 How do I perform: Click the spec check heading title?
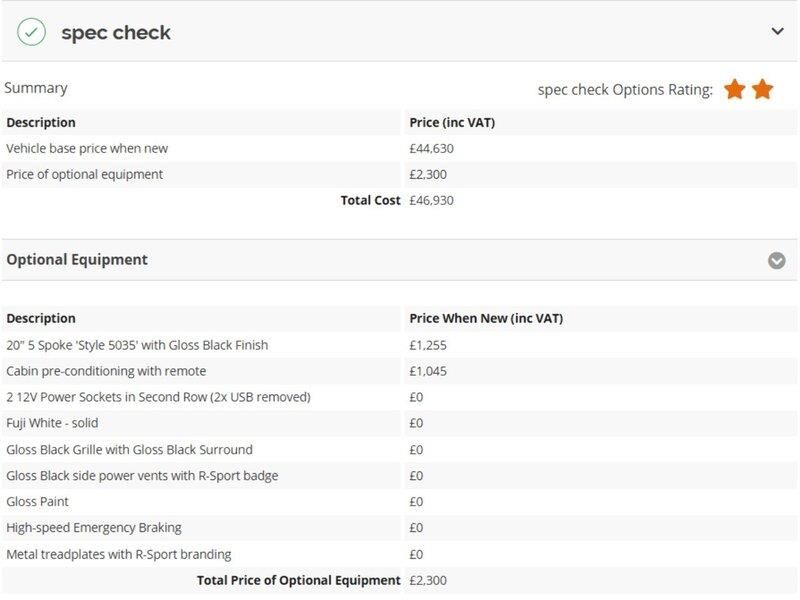pyautogui.click(x=116, y=33)
